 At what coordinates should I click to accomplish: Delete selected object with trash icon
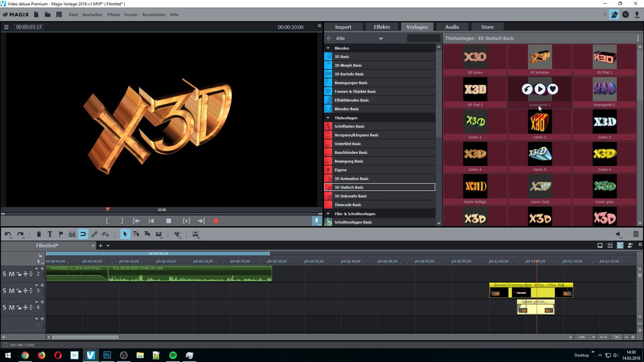point(39,234)
